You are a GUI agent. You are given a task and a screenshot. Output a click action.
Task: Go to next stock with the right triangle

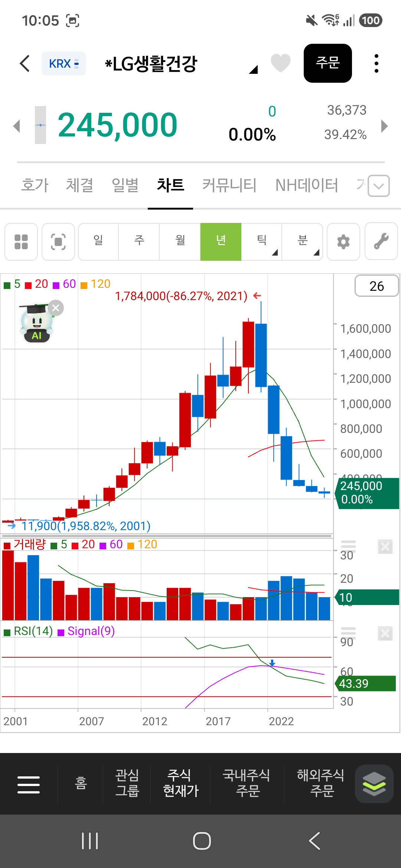pos(385,126)
